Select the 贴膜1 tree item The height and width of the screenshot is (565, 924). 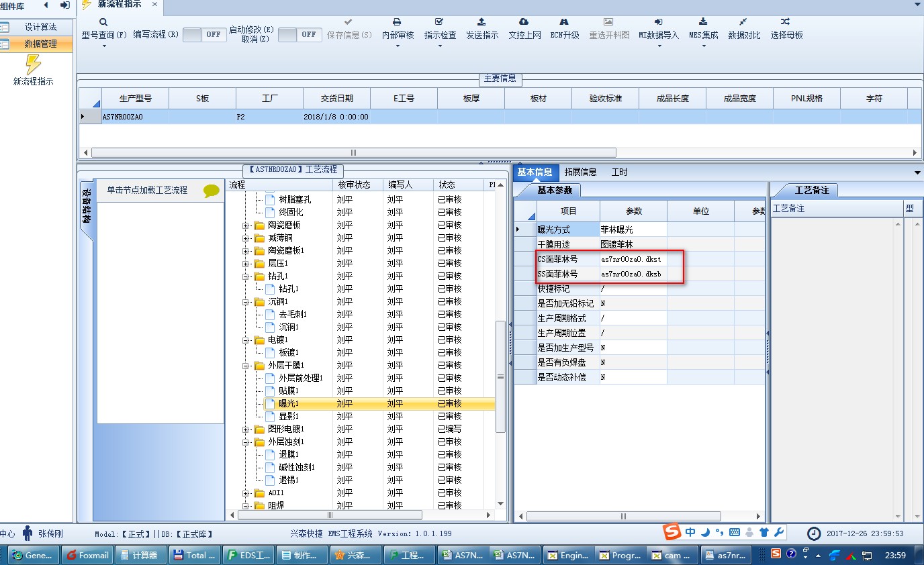(288, 391)
